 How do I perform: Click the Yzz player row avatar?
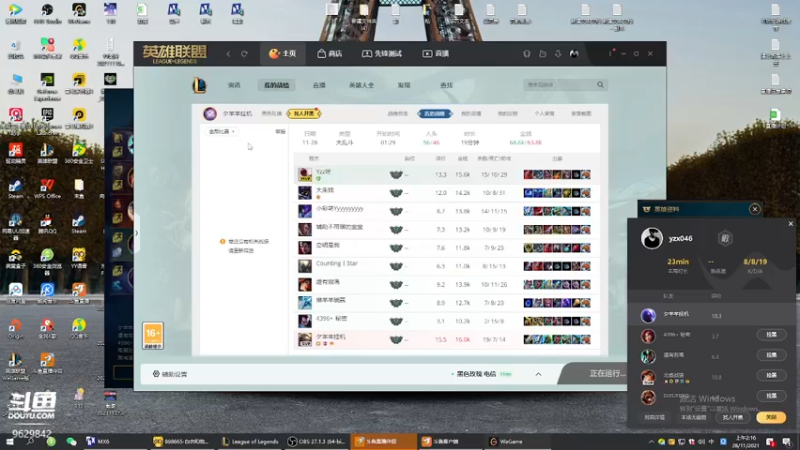[305, 174]
